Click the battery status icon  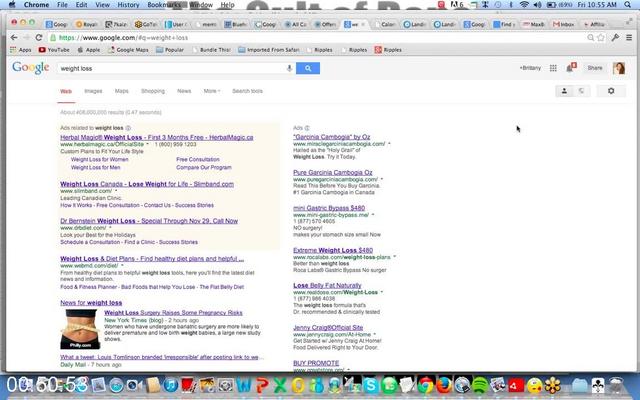tap(551, 5)
